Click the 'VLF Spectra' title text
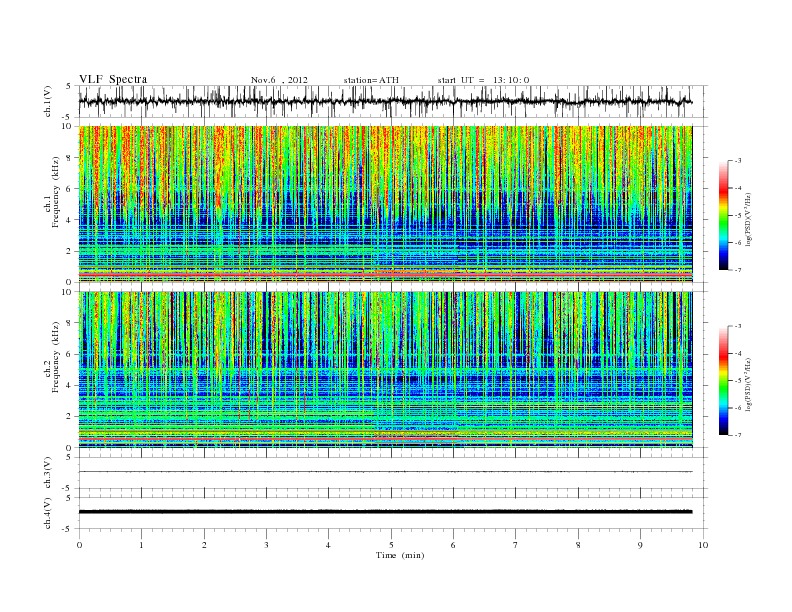Image resolution: width=792 pixels, height=612 pixels. click(113, 79)
